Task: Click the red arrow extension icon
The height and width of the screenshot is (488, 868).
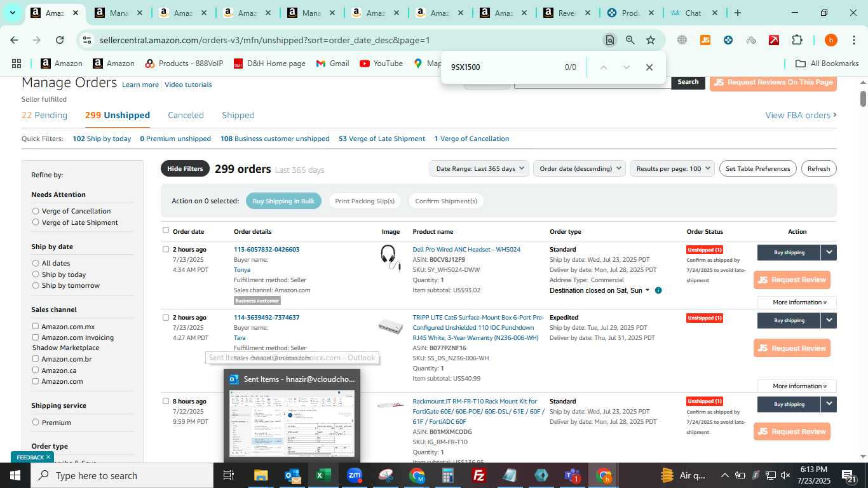Action: 774,39
